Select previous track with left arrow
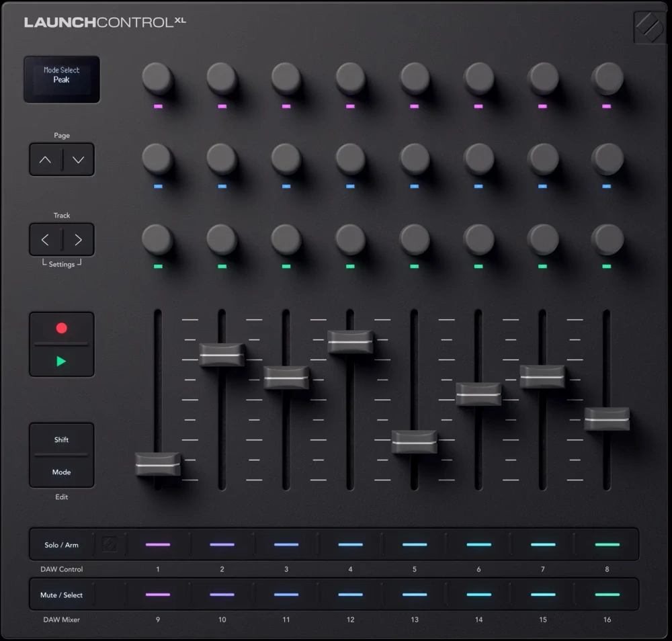 coord(45,240)
